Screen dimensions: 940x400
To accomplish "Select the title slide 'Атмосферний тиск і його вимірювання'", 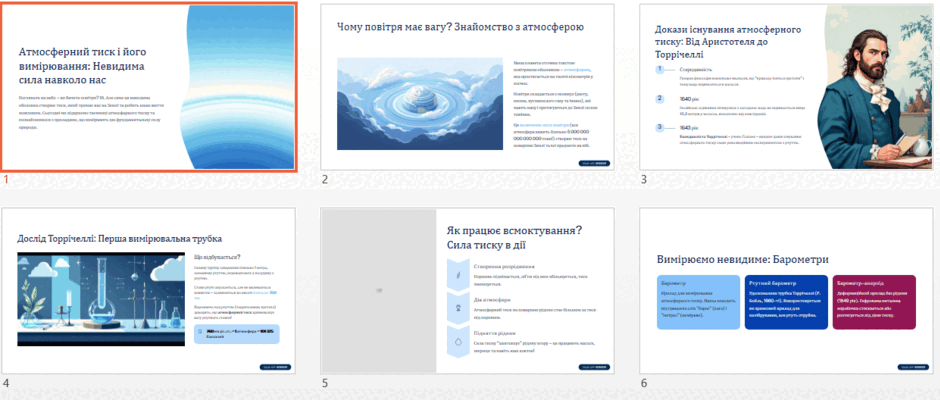I will 149,88.
